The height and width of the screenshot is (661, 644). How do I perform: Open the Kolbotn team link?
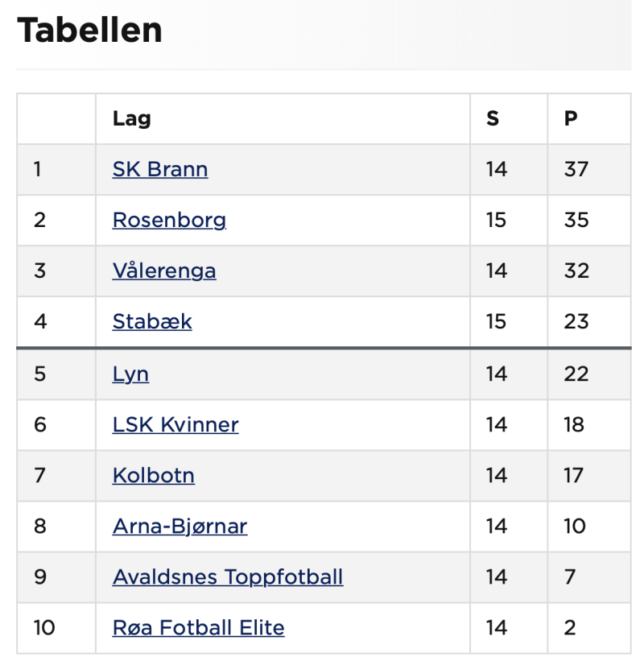pos(154,476)
